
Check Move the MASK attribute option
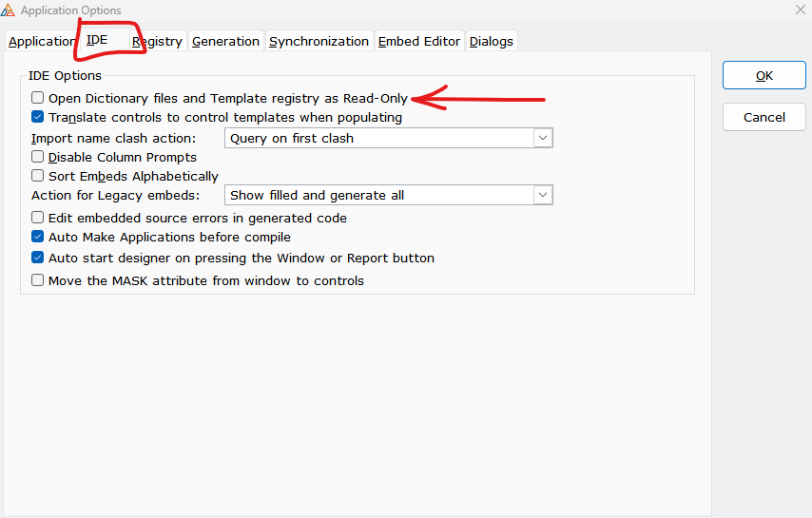click(x=38, y=280)
